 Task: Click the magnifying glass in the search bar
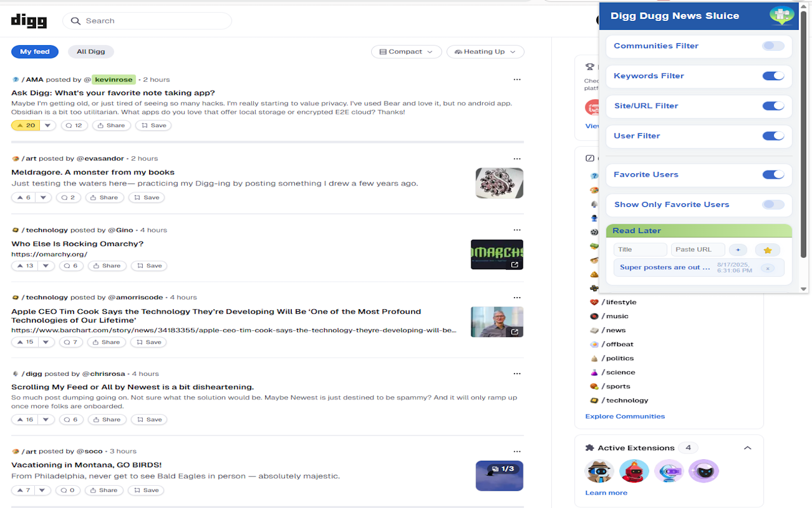tap(75, 20)
